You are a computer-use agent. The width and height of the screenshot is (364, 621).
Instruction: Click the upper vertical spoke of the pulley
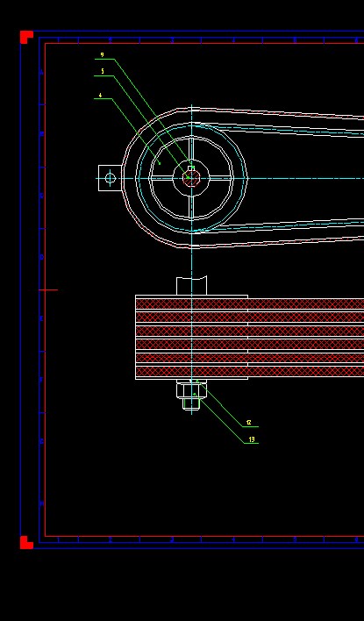pos(192,149)
